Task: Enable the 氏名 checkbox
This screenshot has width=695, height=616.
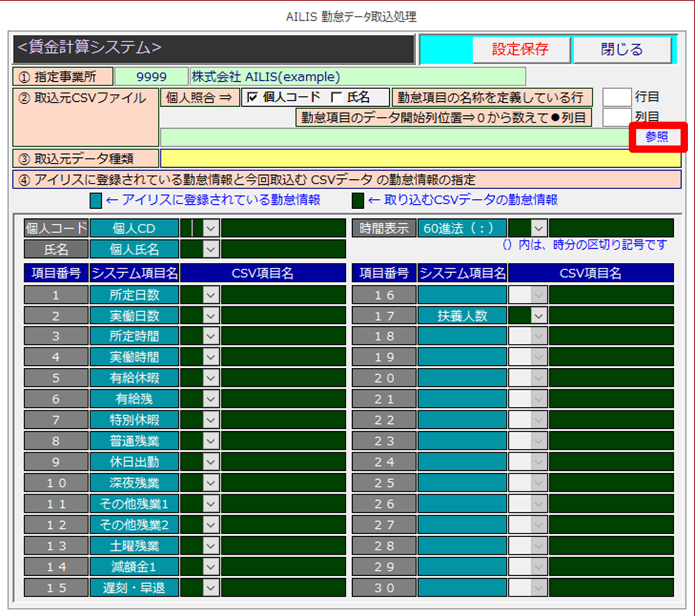Action: click(x=336, y=98)
